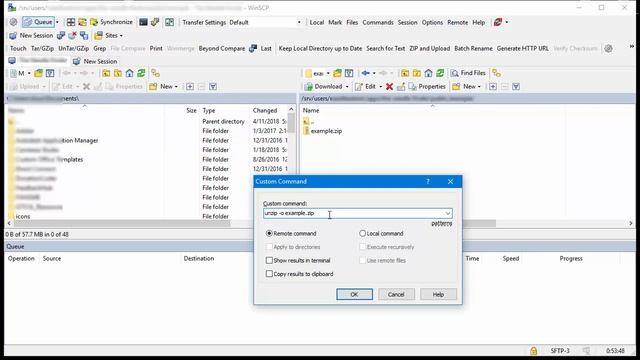Open the Mark menu
The image size is (640, 360).
pos(335,22)
